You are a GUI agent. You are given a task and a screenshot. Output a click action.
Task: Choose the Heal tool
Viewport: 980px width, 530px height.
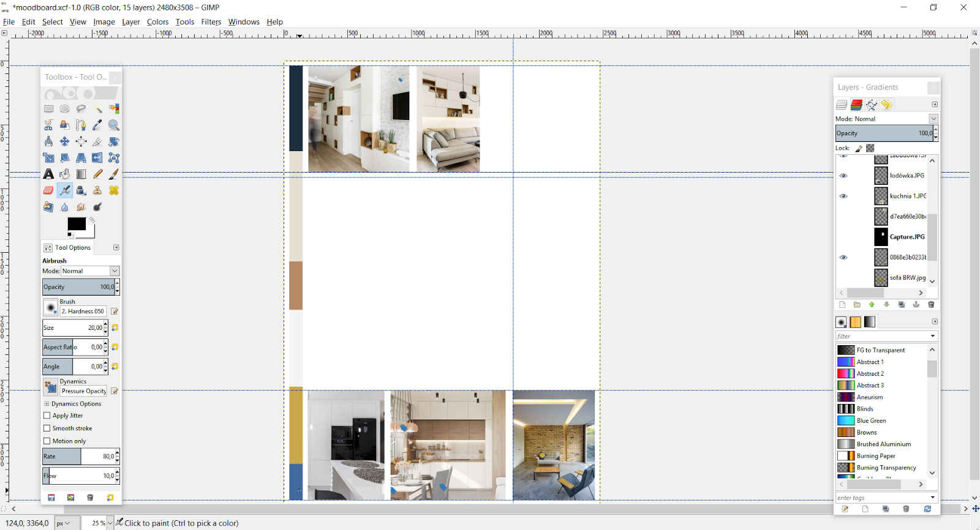point(114,190)
